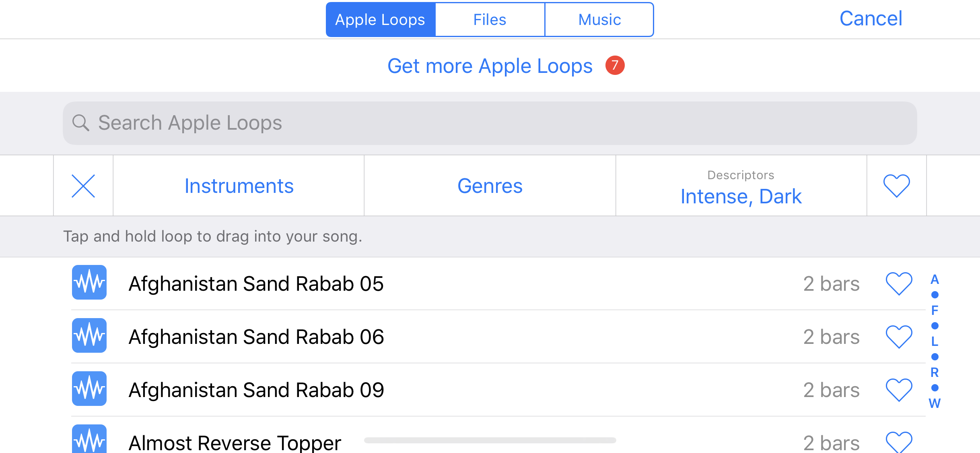
Task: Open Get more Apple Loops link
Action: click(x=490, y=66)
